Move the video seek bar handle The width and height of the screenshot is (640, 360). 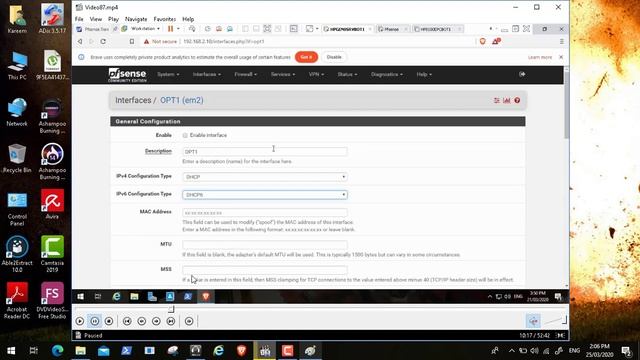point(171,309)
